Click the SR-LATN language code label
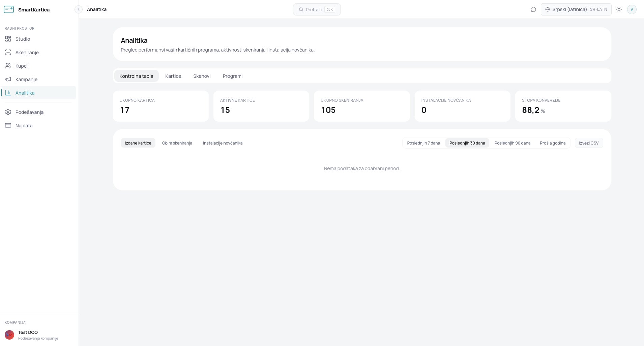644x346 pixels. click(598, 9)
